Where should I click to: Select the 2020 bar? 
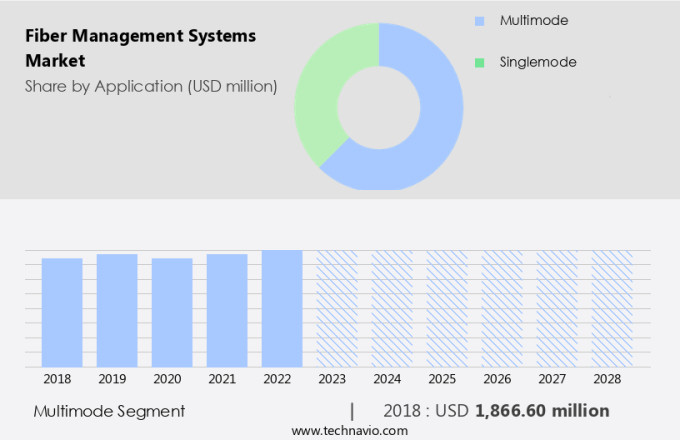172,312
